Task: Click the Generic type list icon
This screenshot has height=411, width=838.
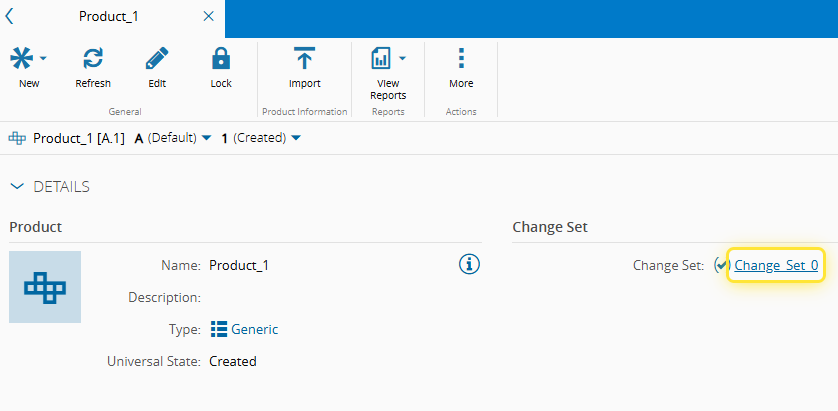Action: pos(219,329)
